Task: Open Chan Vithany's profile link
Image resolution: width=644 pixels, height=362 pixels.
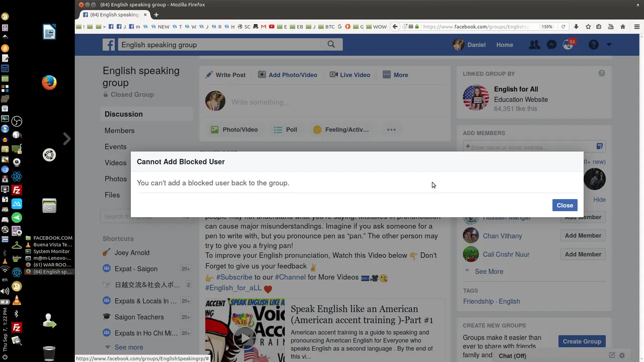Action: click(502, 236)
